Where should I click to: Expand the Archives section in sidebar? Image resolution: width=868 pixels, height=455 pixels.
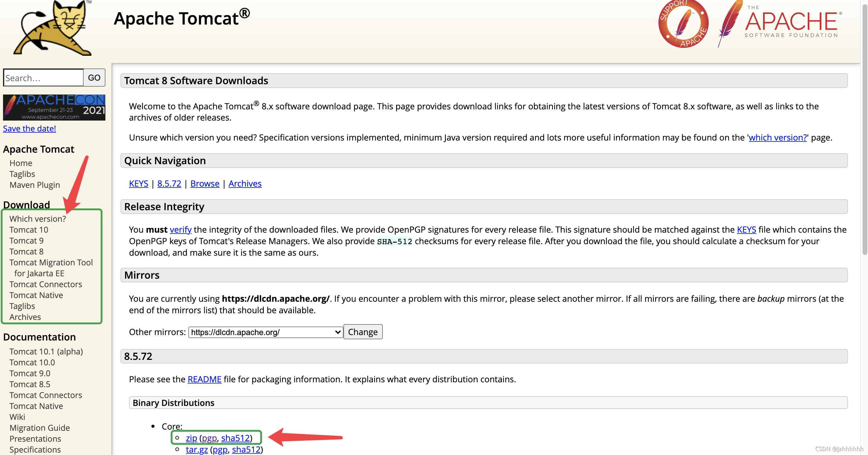click(x=25, y=317)
